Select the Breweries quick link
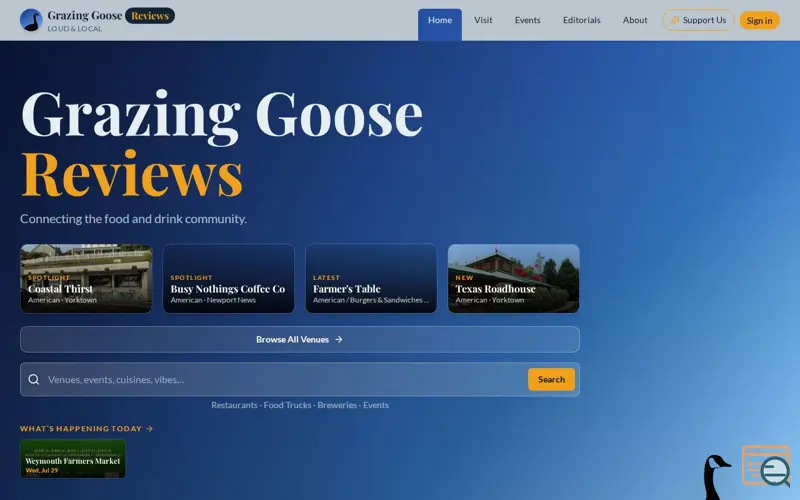This screenshot has height=500, width=800. pyautogui.click(x=337, y=405)
